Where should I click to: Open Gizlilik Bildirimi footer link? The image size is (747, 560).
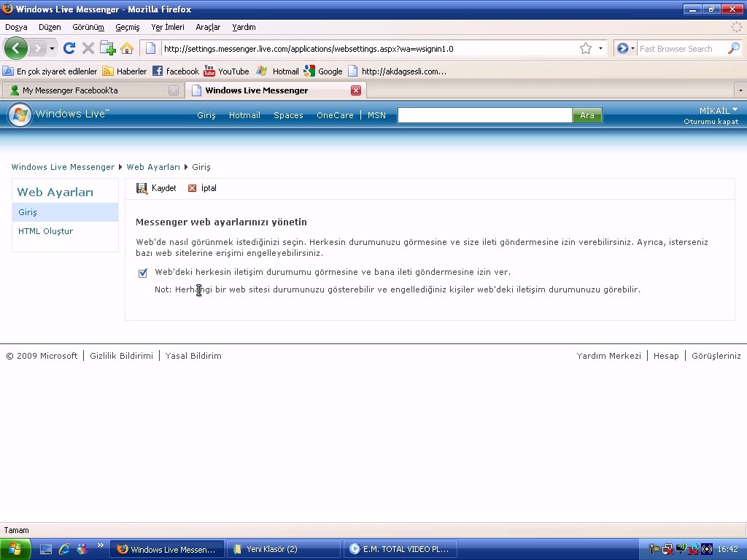[x=122, y=356]
